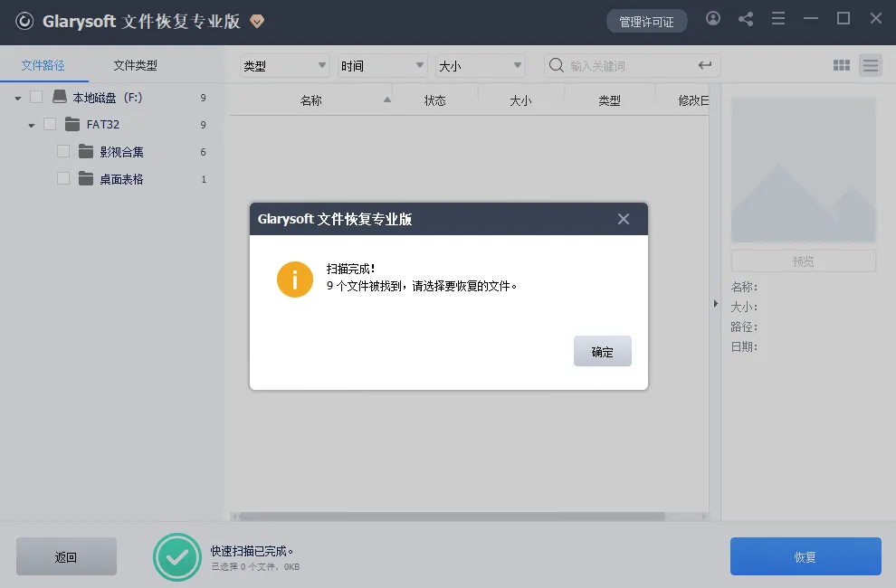Click the 名称 sort arrow indicator
The width and height of the screenshot is (896, 588).
[x=386, y=100]
